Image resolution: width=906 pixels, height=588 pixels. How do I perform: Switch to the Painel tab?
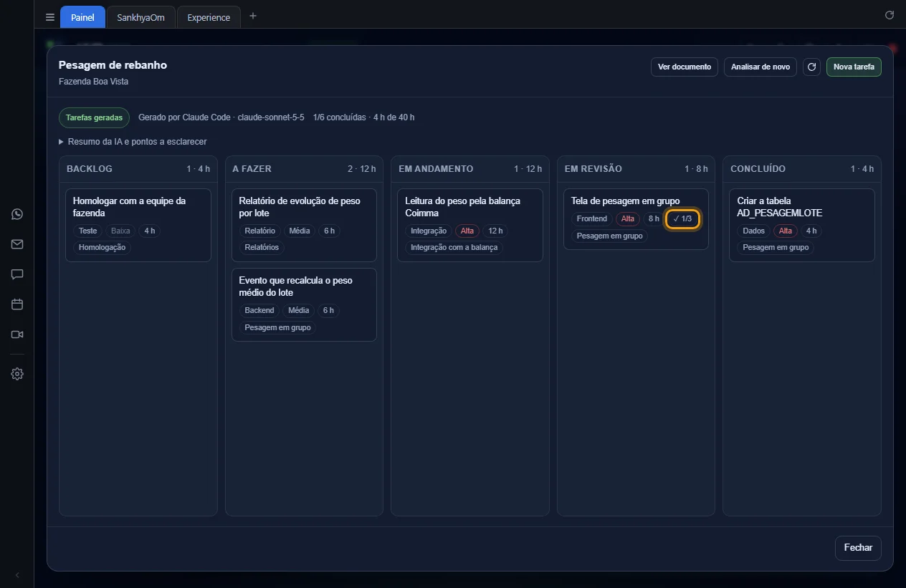coord(82,17)
